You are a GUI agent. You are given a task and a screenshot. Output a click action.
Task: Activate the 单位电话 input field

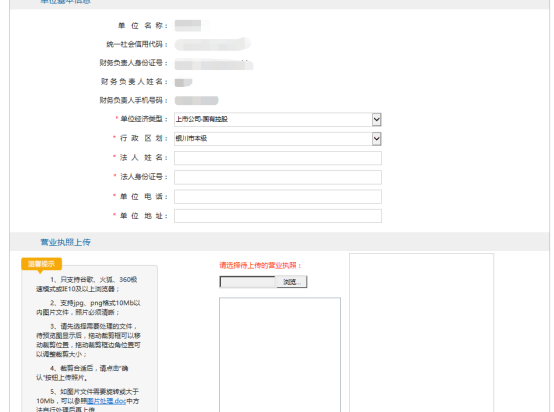click(x=278, y=196)
